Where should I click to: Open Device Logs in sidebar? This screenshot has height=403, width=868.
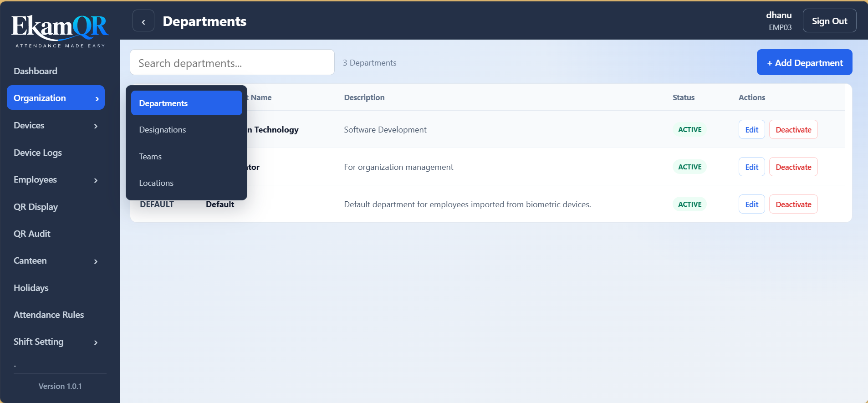tap(38, 153)
